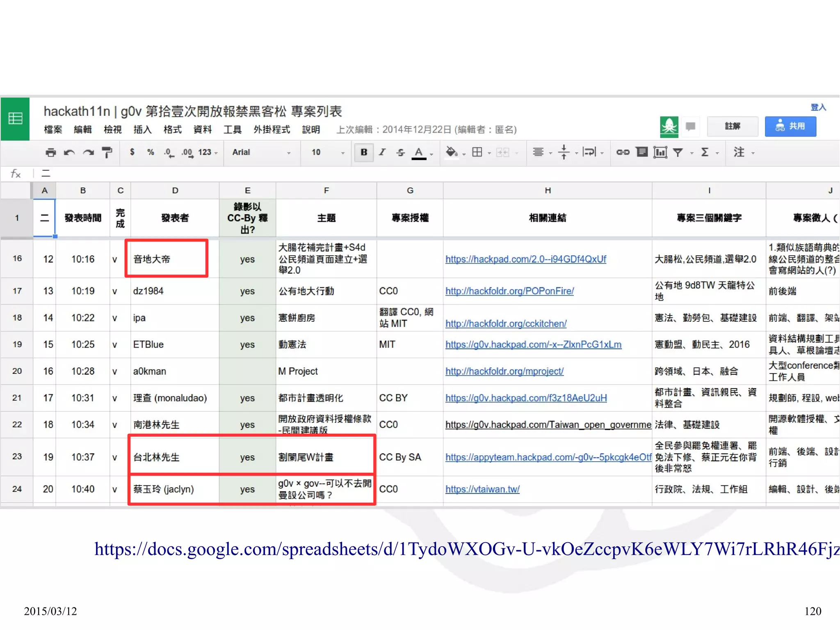Select column D header
The width and height of the screenshot is (840, 630).
tap(175, 190)
